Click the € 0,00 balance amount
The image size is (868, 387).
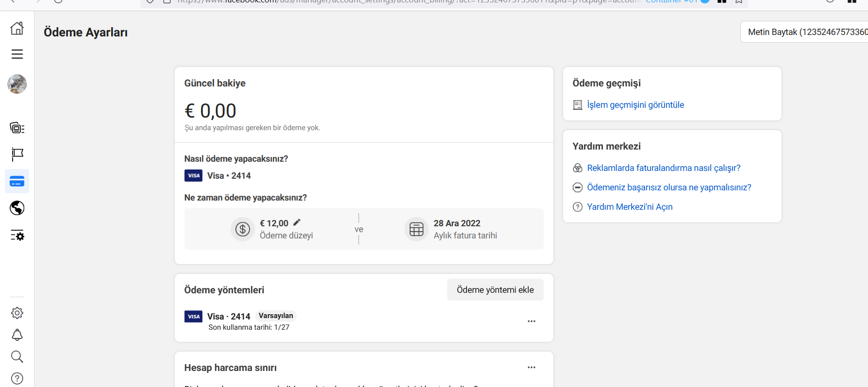click(210, 111)
